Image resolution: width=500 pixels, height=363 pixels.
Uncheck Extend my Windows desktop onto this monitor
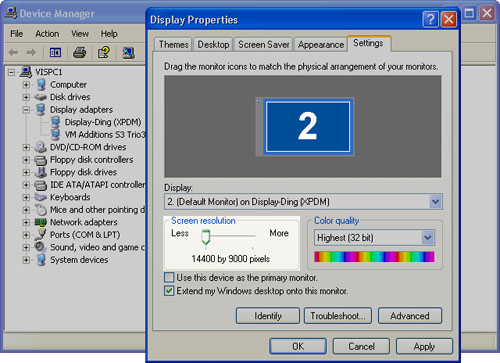point(169,291)
